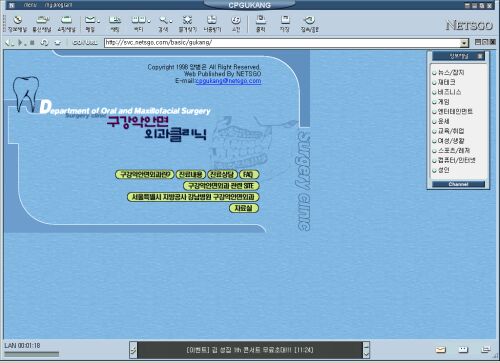Click the LAN 00:01:18 status text
The height and width of the screenshot is (363, 500).
pyautogui.click(x=22, y=345)
